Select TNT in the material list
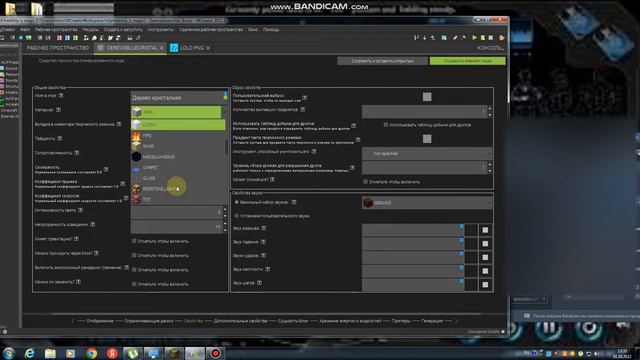This screenshot has height=360, width=640. click(x=178, y=199)
